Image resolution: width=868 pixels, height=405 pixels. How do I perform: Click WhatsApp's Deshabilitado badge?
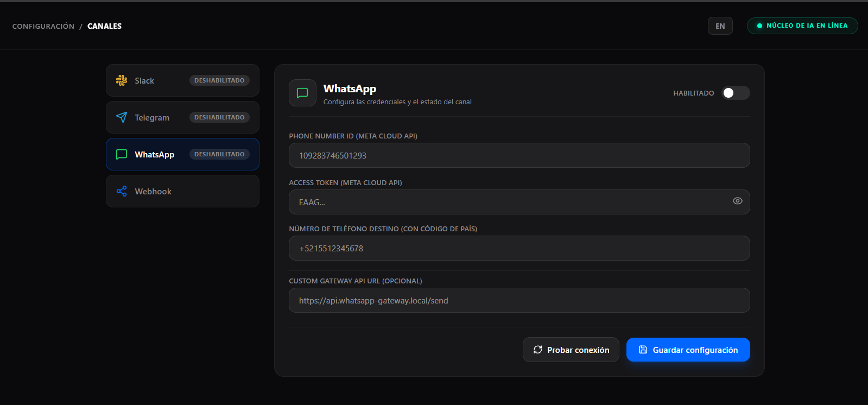pos(219,154)
